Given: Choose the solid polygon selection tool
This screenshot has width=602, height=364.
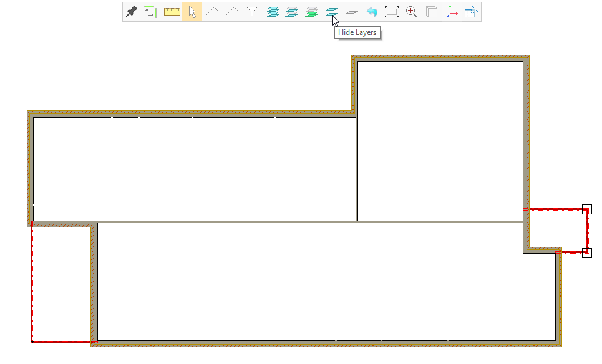Looking at the screenshot, I should point(212,12).
